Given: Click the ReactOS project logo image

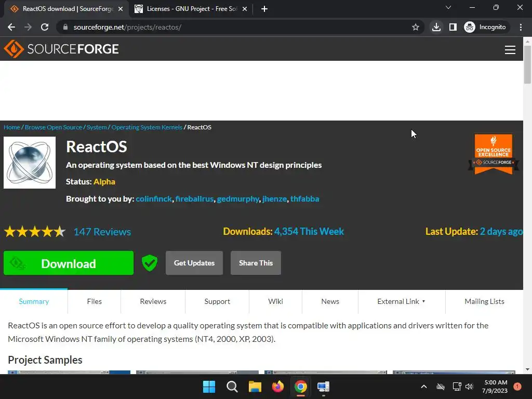Looking at the screenshot, I should pos(30,163).
